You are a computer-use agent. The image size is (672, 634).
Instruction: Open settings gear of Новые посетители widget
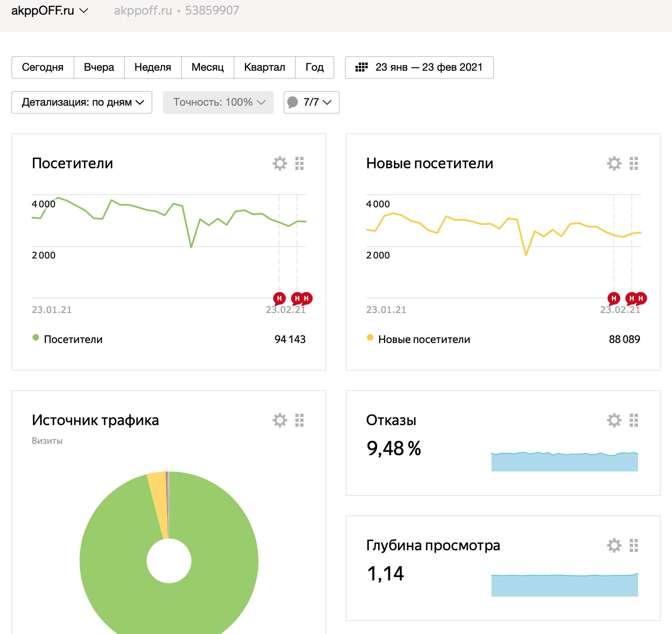coord(614,163)
